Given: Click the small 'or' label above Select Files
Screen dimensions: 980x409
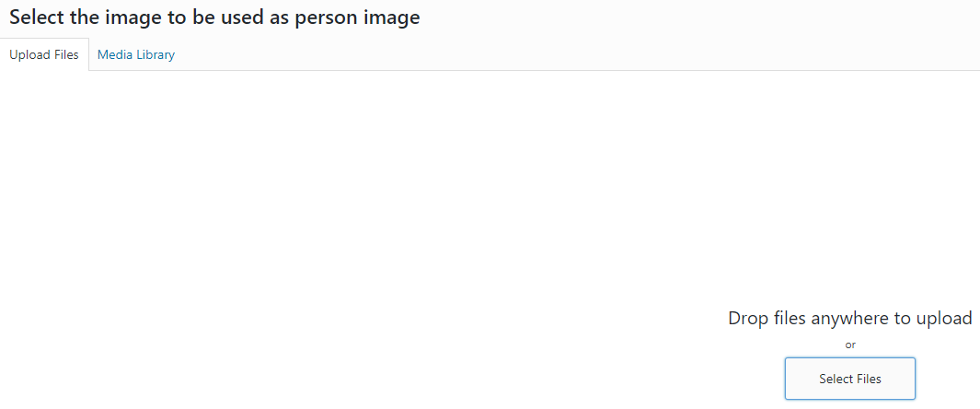Looking at the screenshot, I should 850,345.
